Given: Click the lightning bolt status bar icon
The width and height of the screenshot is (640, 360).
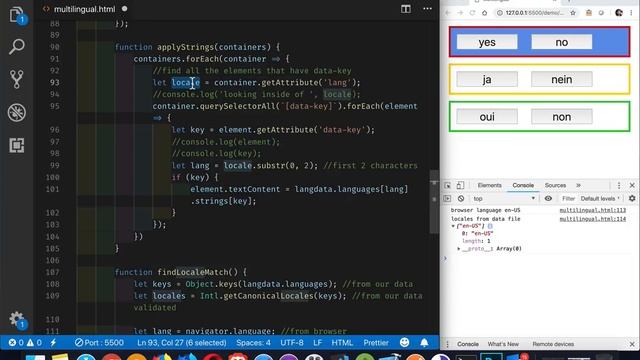Looking at the screenshot, I should (x=53, y=343).
